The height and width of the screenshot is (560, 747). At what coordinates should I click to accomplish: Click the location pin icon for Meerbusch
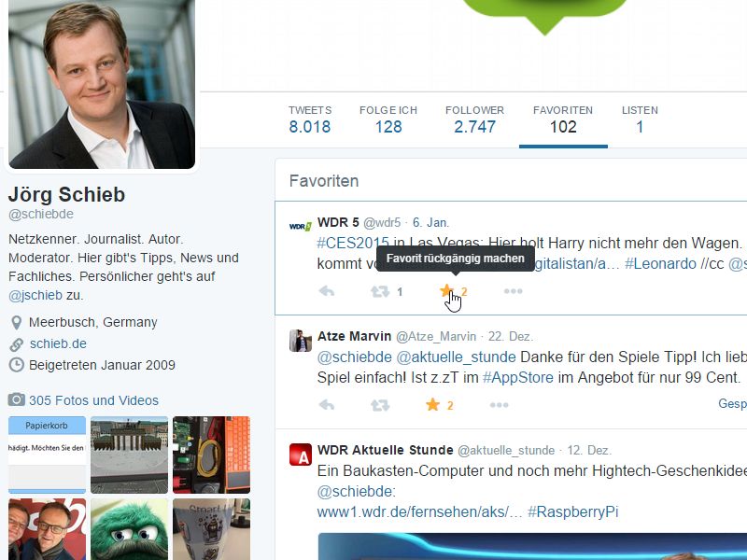[16, 323]
